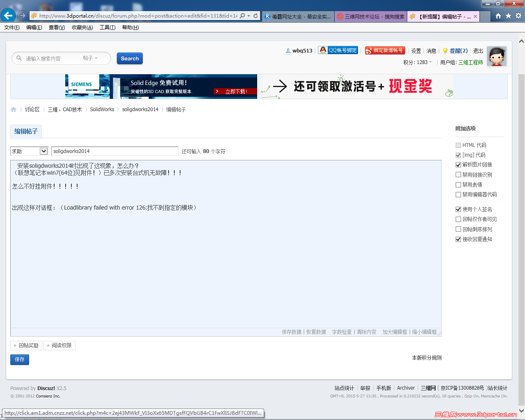Click the QQ帐号绑定 penguin icon
The height and width of the screenshot is (420, 525).
pos(323,50)
